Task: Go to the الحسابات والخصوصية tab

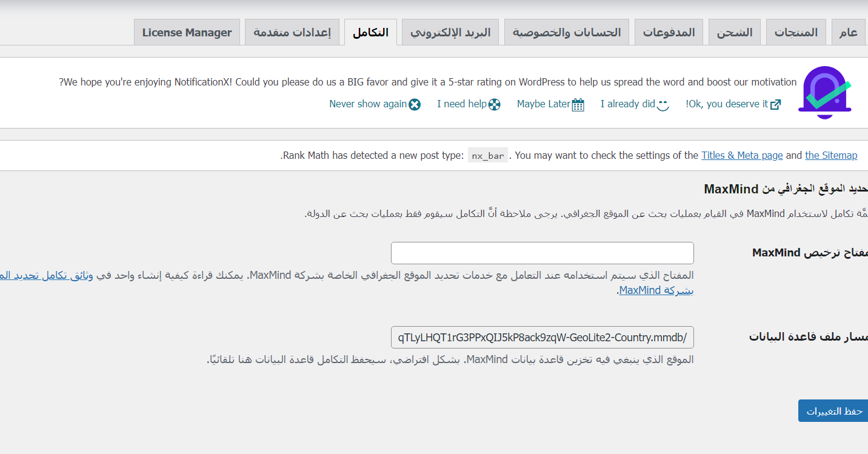Action: (x=567, y=32)
